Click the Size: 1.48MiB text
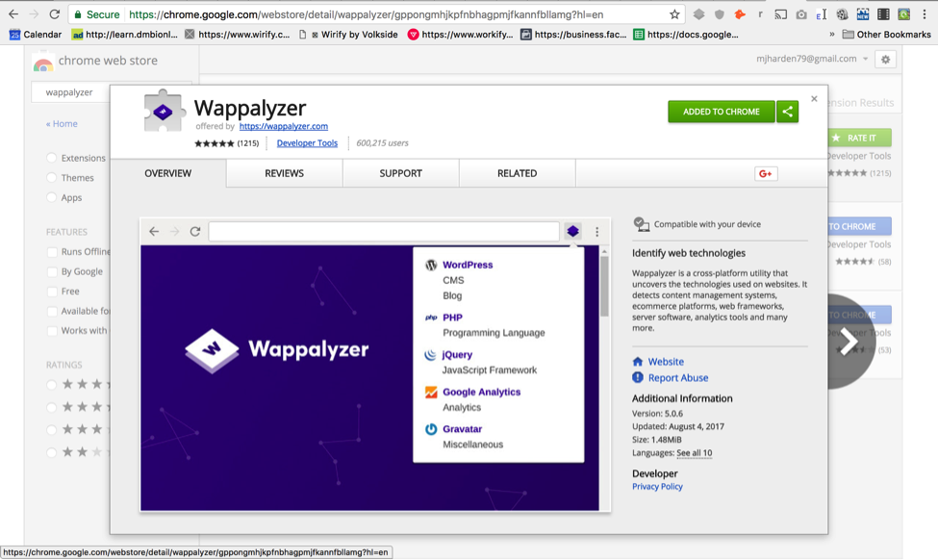Viewport: 938px width, 560px height. (657, 440)
